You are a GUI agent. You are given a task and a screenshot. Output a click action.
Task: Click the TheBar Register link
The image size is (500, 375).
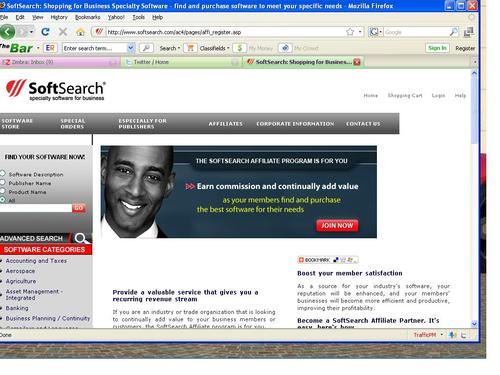point(465,48)
